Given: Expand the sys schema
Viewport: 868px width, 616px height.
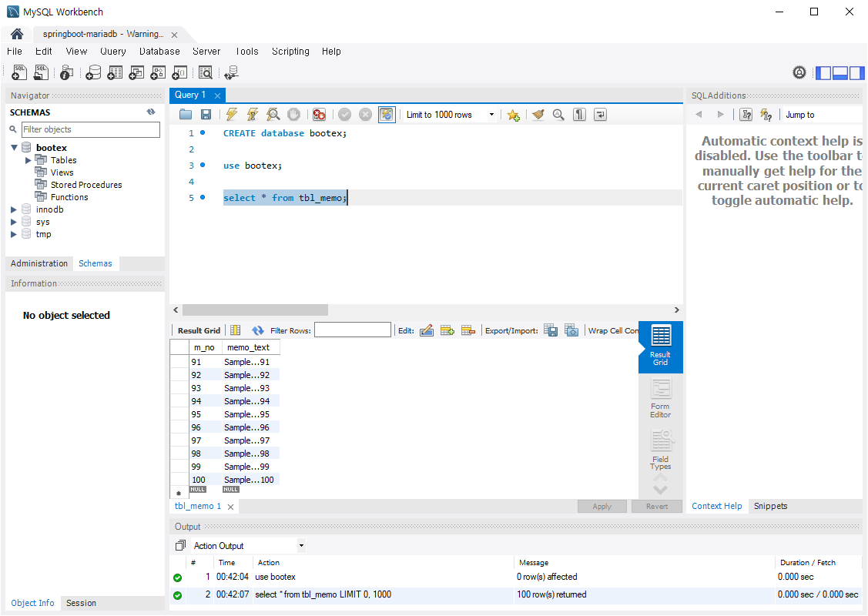Looking at the screenshot, I should click(x=14, y=222).
